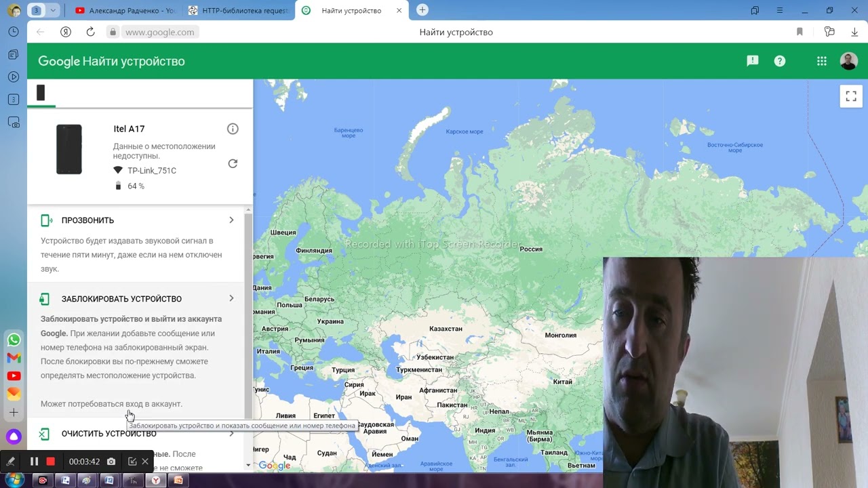Click the browser profile avatar
This screenshot has width=868, height=488.
pos(14,10)
